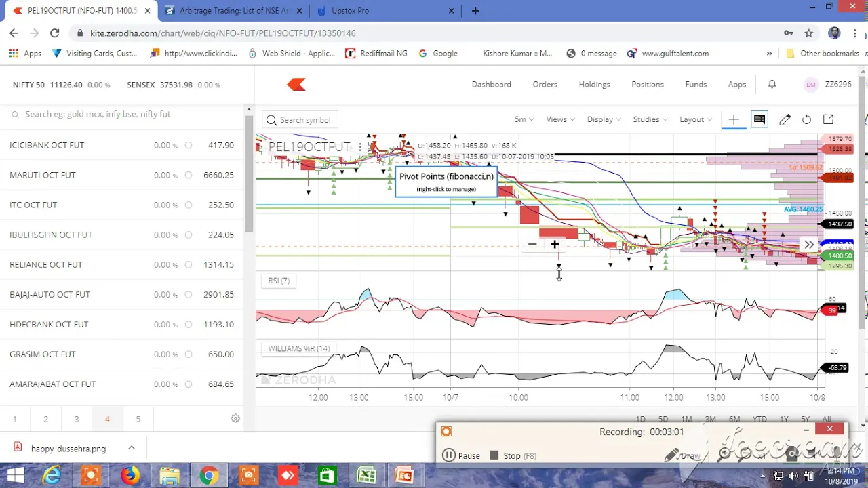Viewport: 868px width, 488px height.
Task: Select the recorder Draw tool
Action: point(682,455)
